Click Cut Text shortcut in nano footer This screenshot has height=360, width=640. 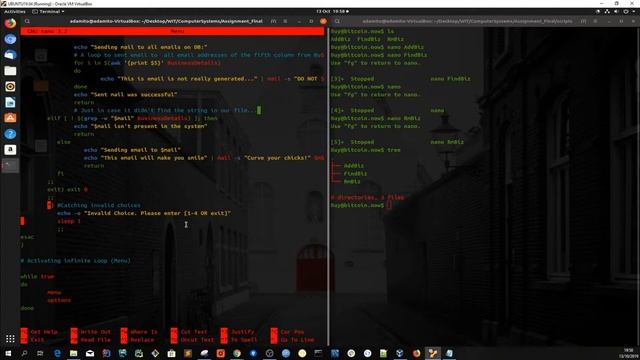(189, 332)
